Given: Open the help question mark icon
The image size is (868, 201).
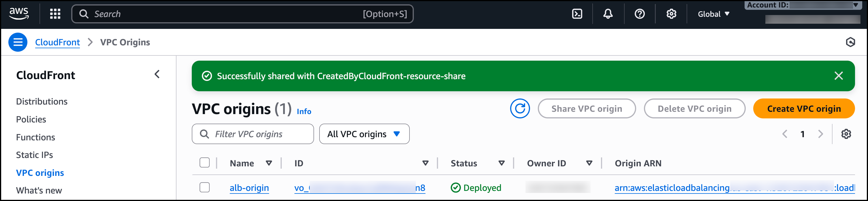Looking at the screenshot, I should click(639, 14).
